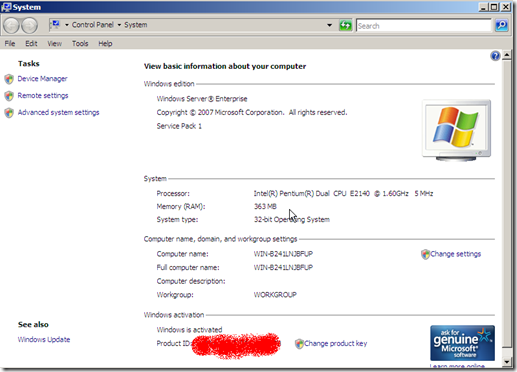Viewport: 517px width, 372px height.
Task: Click Control Panel in the breadcrumb
Action: pos(93,25)
